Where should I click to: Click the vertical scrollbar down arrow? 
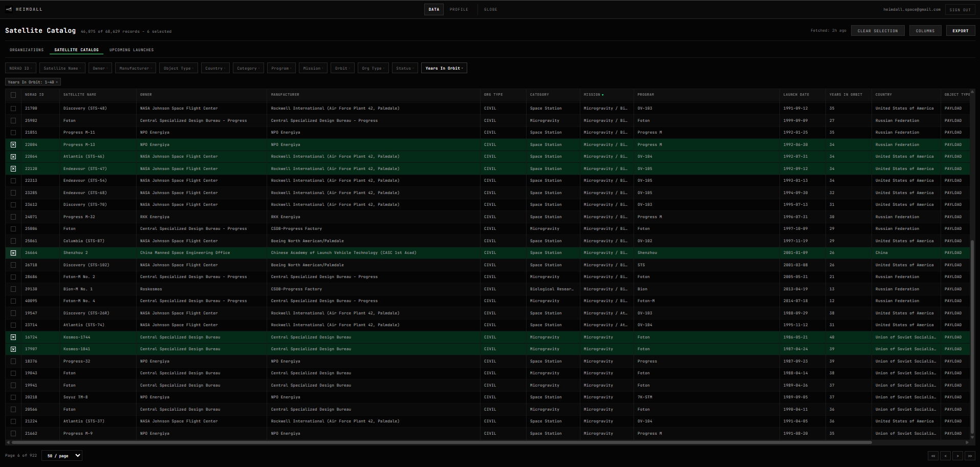click(972, 437)
